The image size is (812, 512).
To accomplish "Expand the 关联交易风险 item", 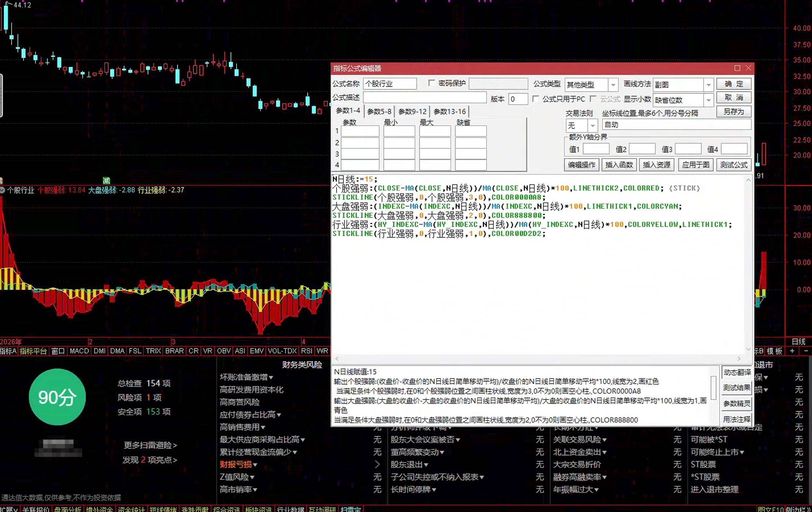I will [580, 440].
